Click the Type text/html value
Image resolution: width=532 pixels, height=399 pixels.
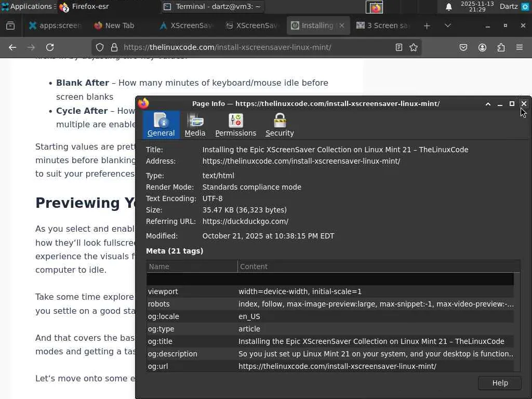tap(218, 176)
